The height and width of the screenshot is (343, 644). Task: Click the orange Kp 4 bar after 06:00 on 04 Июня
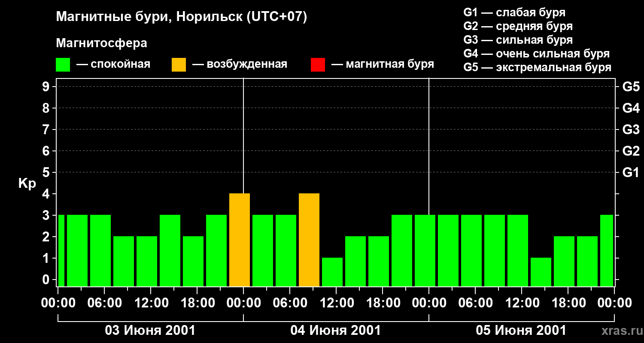[x=309, y=240]
